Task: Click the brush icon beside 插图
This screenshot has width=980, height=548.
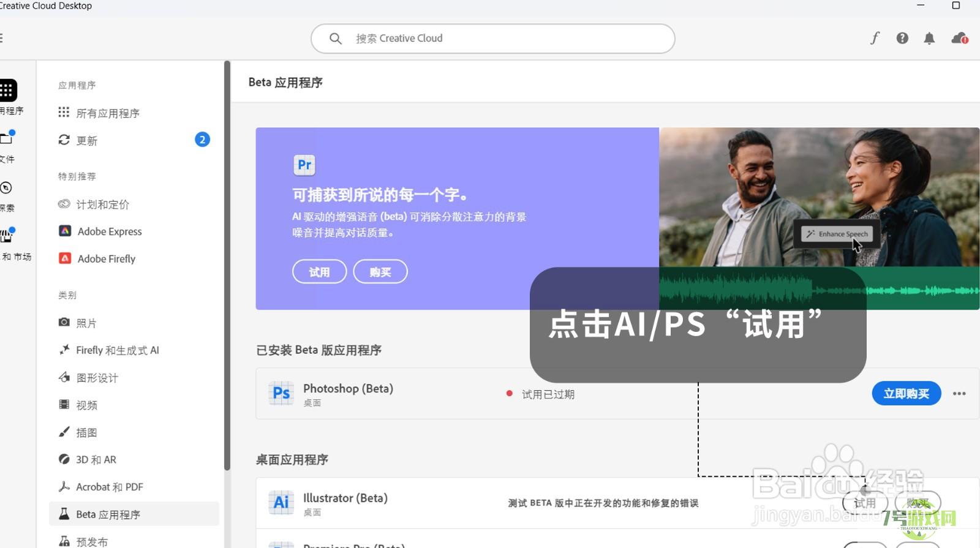Action: click(x=64, y=432)
